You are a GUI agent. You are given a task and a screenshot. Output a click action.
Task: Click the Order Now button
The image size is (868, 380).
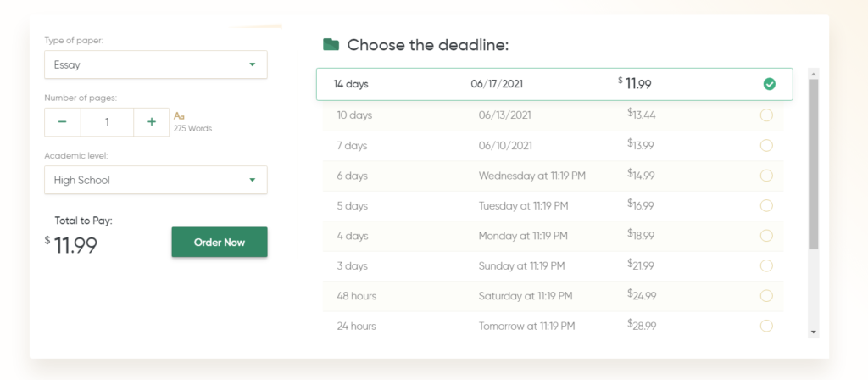pos(220,242)
